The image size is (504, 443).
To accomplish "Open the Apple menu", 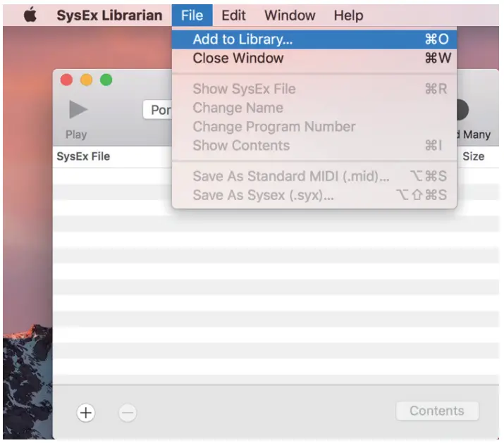I will click(x=30, y=15).
